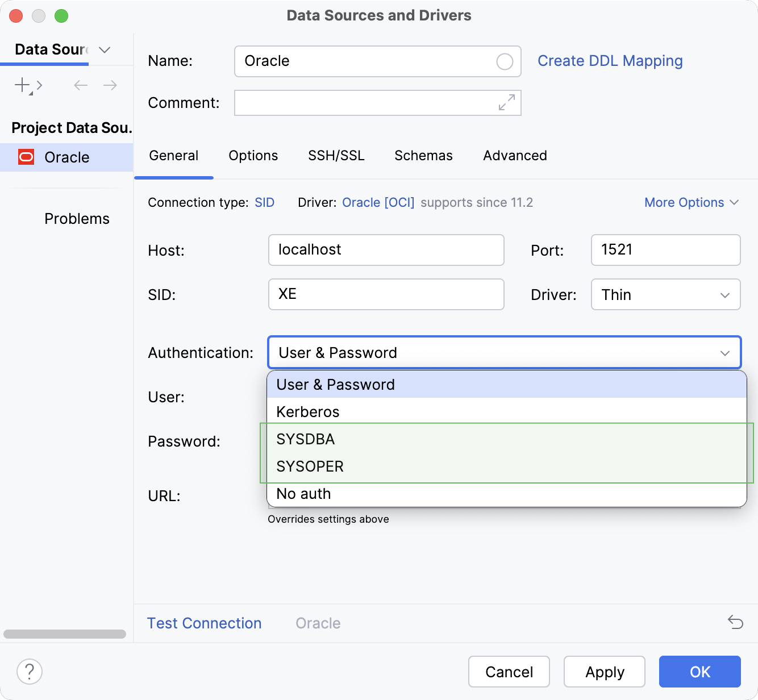
Task: Click the Cancel button
Action: tap(509, 672)
